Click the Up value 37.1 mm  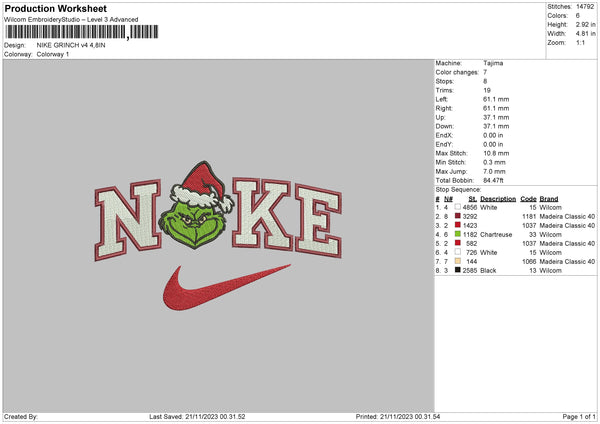[496, 117]
